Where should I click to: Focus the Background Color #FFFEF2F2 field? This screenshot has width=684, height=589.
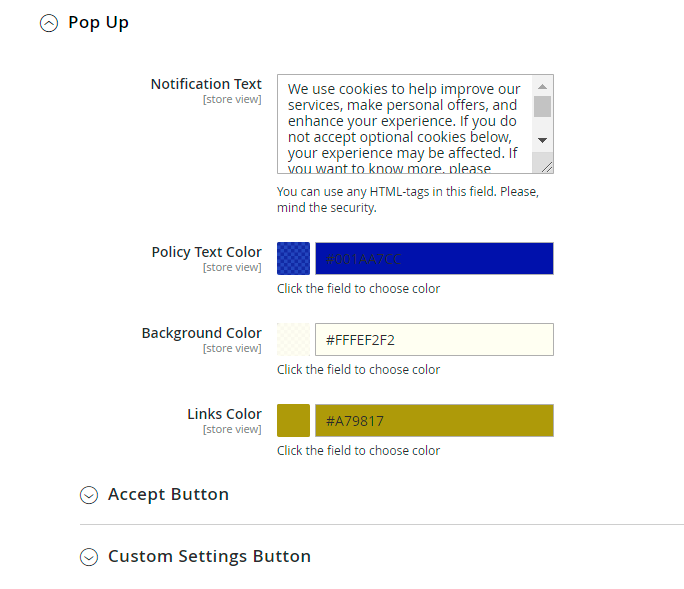pyautogui.click(x=434, y=339)
